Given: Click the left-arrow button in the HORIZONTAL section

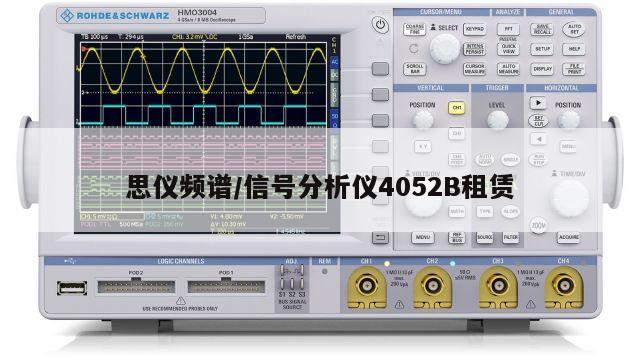Looking at the screenshot, I should 538,139.
